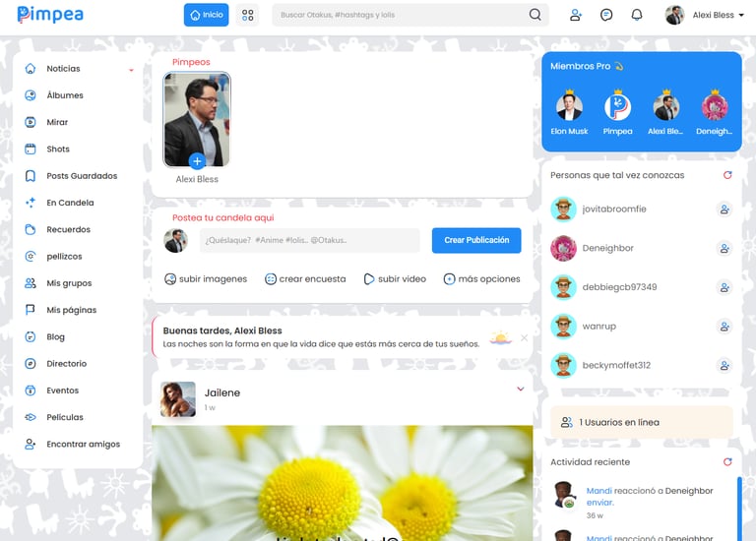756x541 pixels.
Task: Open messages chat icon in header
Action: [606, 15]
